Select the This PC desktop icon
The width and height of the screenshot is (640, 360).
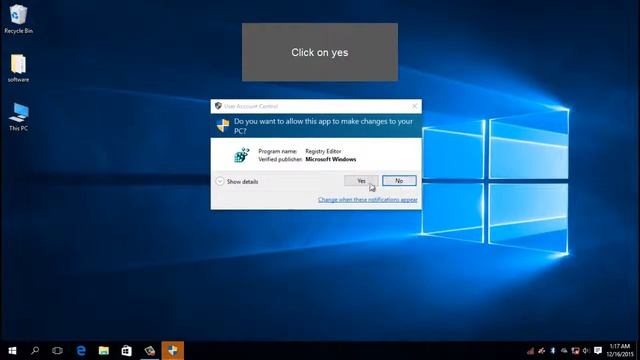click(18, 117)
